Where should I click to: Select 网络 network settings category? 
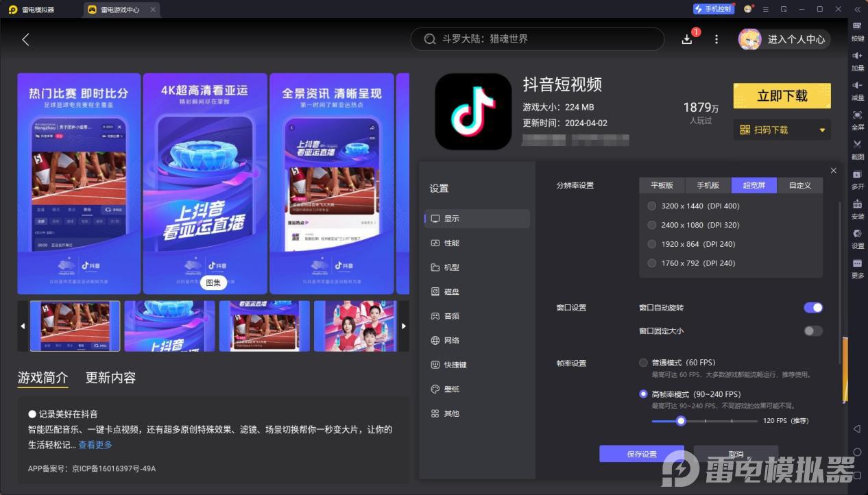pyautogui.click(x=477, y=341)
